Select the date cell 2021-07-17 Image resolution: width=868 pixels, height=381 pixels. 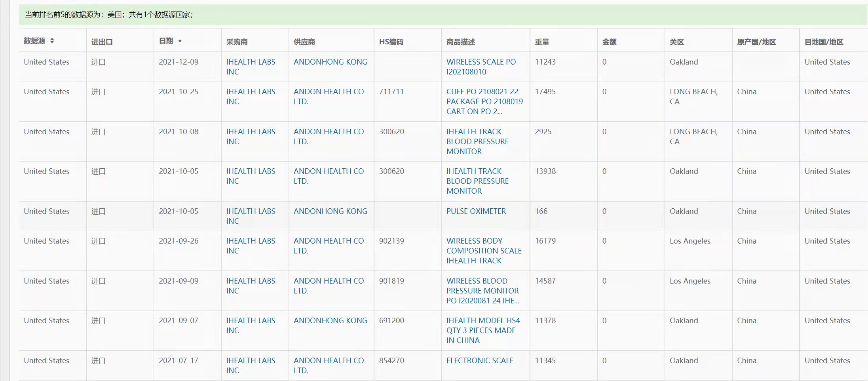click(179, 360)
